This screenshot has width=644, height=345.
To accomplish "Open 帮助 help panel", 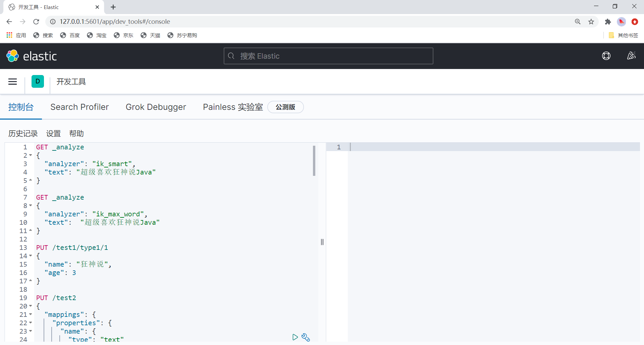I will [x=76, y=134].
